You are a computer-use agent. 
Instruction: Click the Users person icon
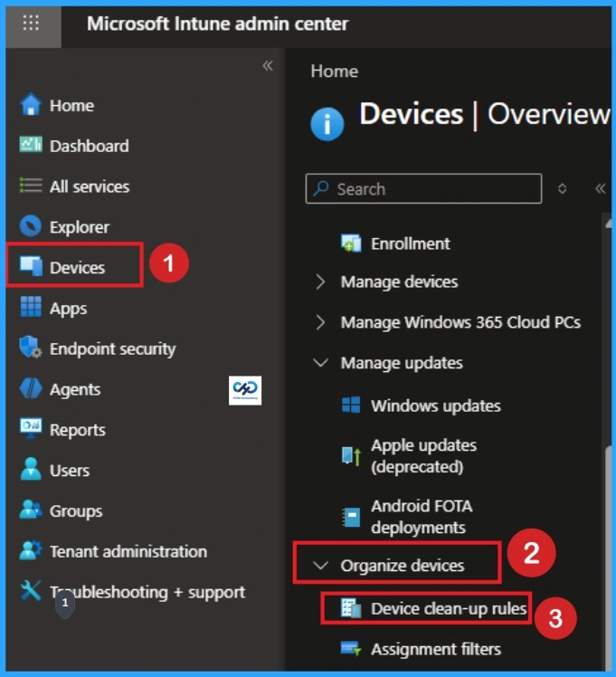[31, 469]
